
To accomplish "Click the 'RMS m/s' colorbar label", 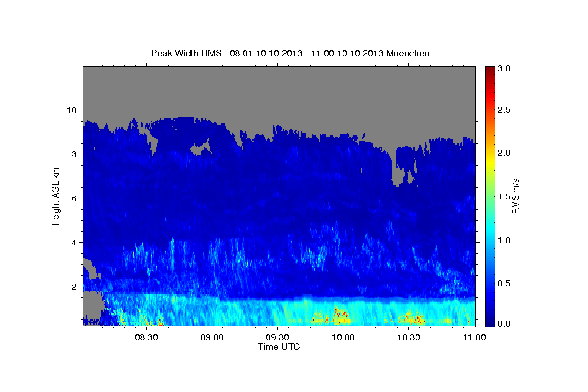I will point(515,196).
